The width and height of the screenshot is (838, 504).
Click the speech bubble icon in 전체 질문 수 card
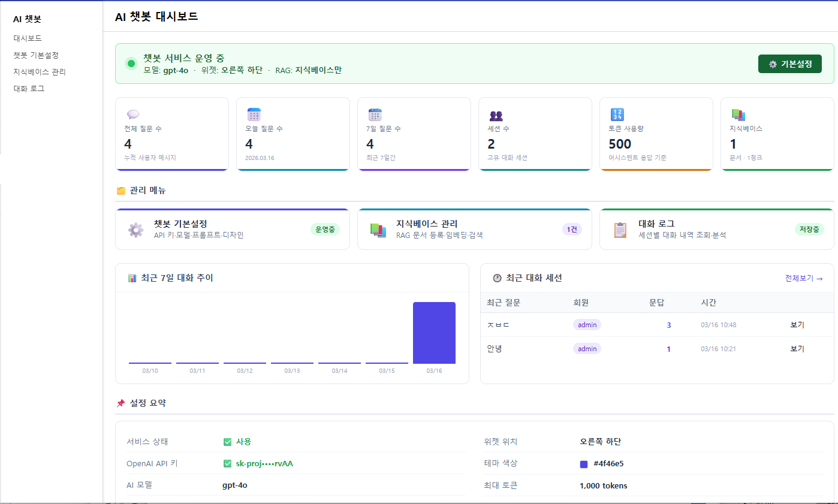tap(132, 114)
